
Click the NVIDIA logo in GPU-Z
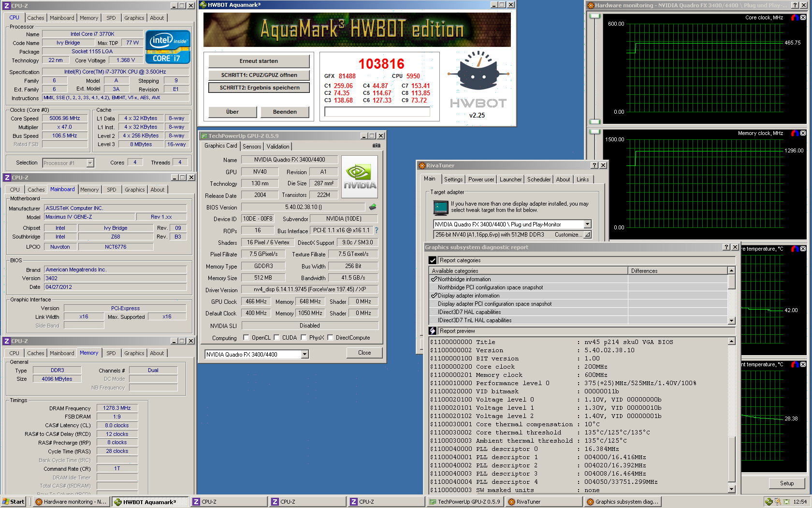pyautogui.click(x=360, y=177)
